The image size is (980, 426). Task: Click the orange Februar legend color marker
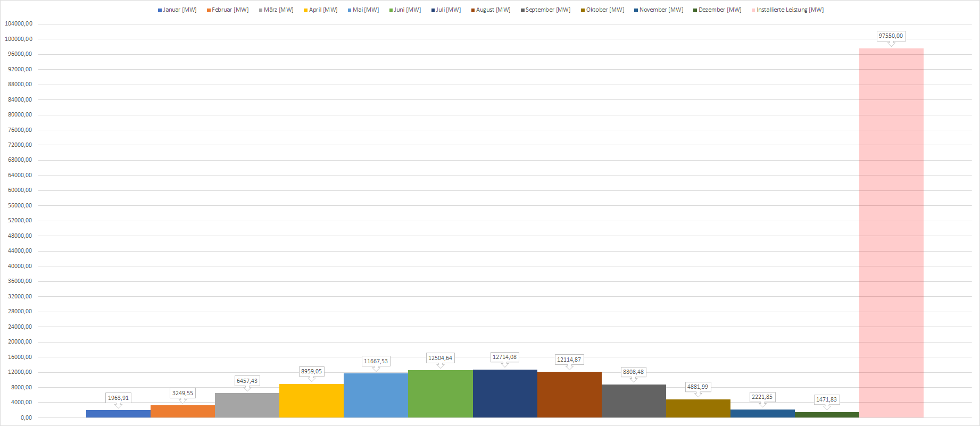[x=209, y=10]
